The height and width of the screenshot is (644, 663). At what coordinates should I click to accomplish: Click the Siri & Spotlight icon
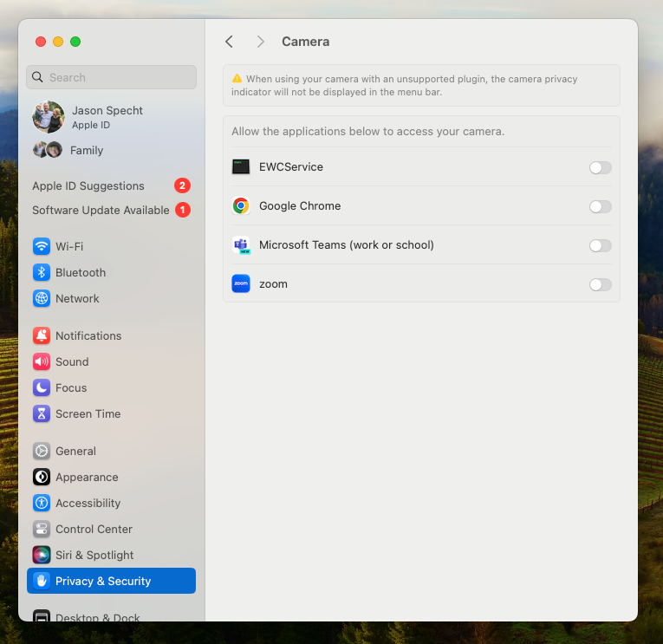click(x=42, y=555)
